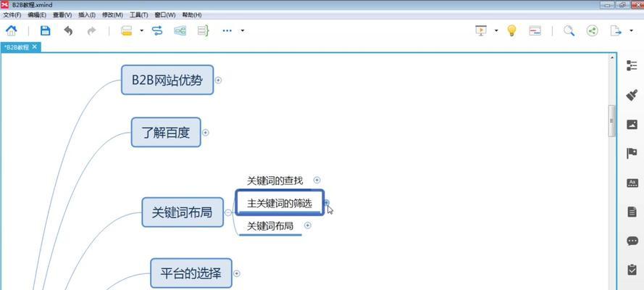Expand the 关键词布局 subtopic plus button

307,225
